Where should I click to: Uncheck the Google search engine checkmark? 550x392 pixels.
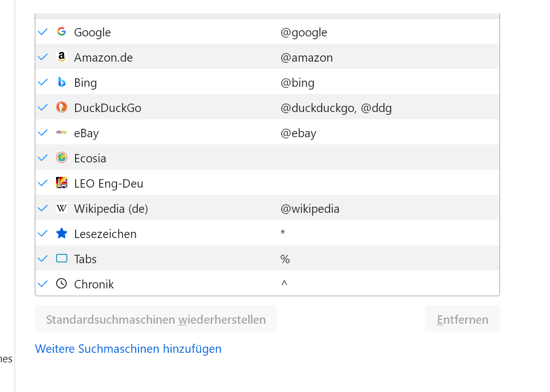pyautogui.click(x=43, y=32)
